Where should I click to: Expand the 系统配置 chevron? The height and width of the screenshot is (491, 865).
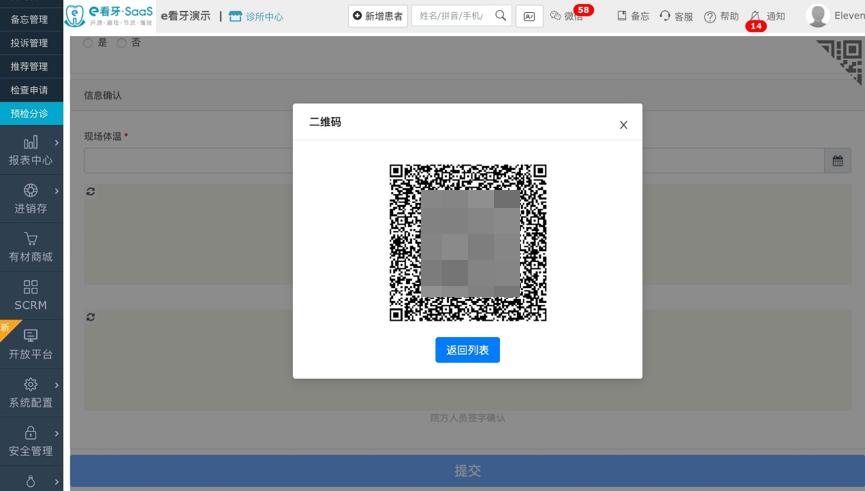56,385
